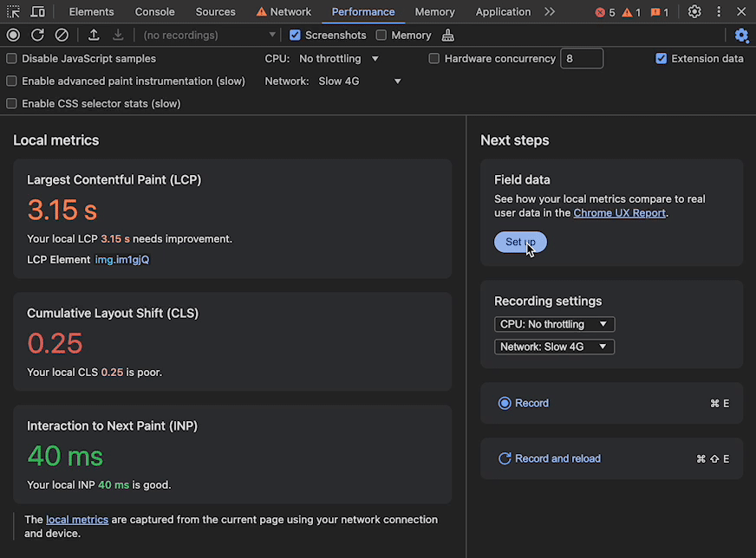
Task: Toggle the device emulation toolbar
Action: [36, 11]
